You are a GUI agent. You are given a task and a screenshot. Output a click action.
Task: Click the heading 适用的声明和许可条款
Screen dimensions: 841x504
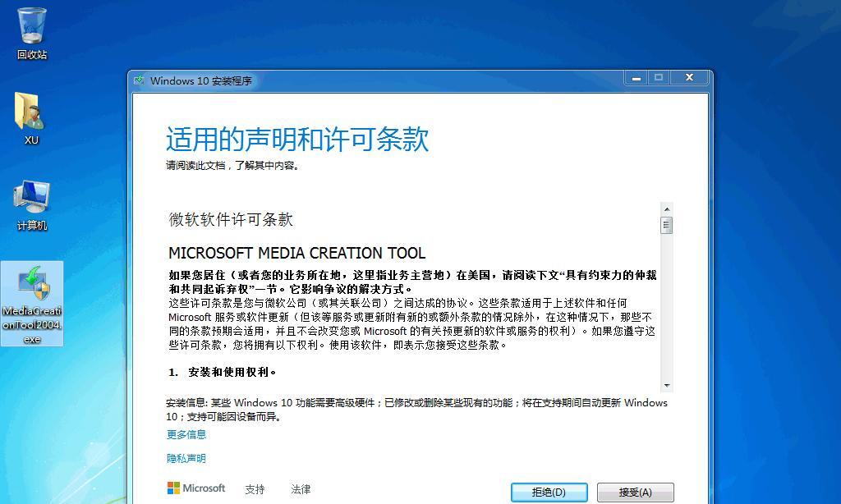(297, 140)
